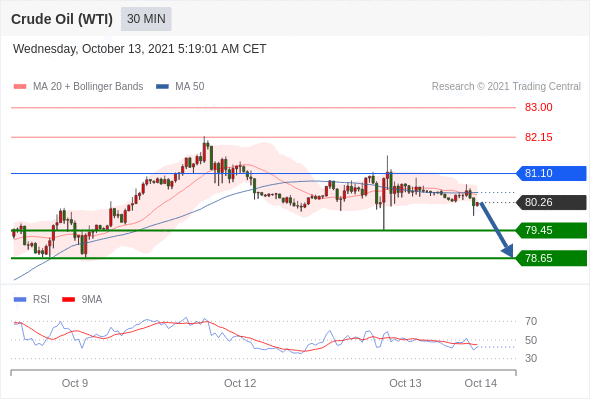Click the Wednesday, October 13 timestamp text
Viewport: 590px width, 400px height.
pos(140,49)
